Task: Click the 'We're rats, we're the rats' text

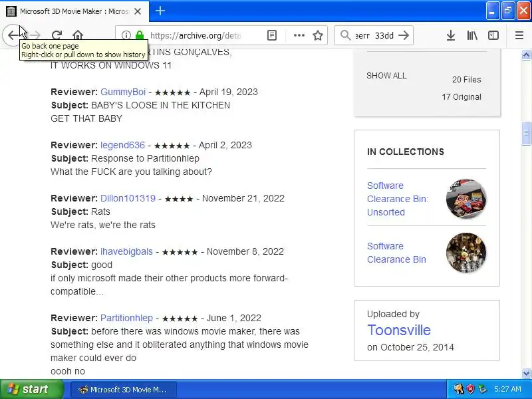Action: 103,225
